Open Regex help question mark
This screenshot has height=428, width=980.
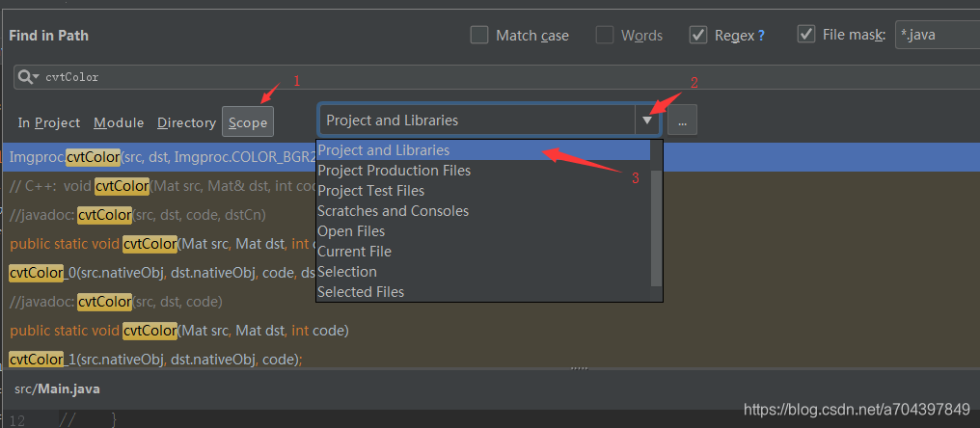(x=761, y=37)
